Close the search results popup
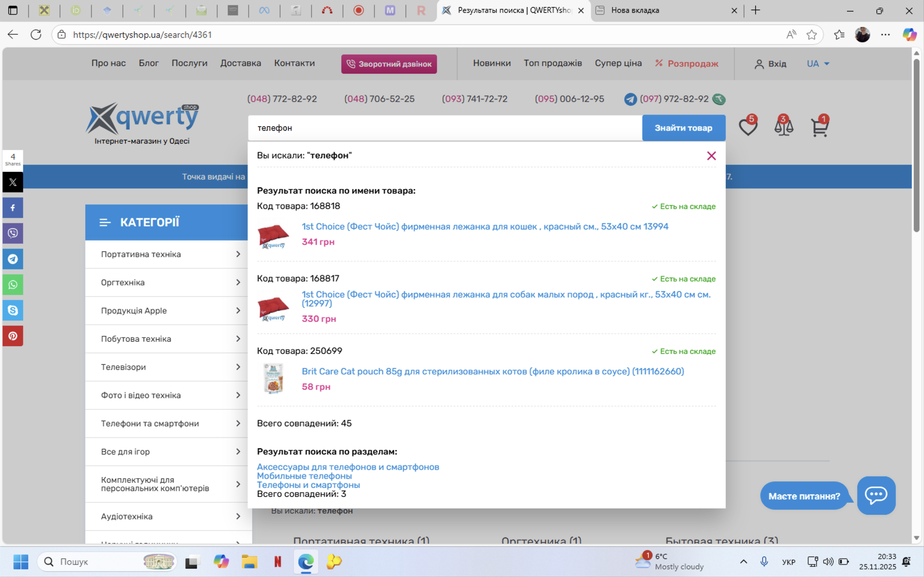This screenshot has height=577, width=924. point(711,156)
